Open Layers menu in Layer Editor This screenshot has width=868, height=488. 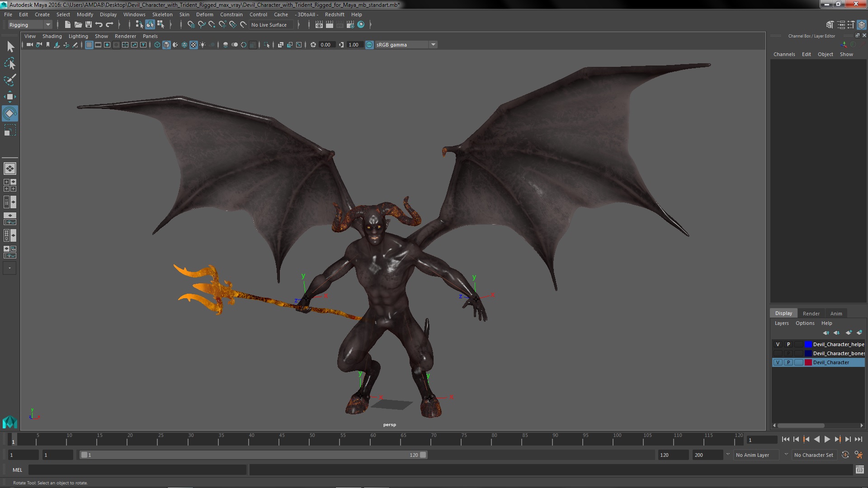(x=781, y=323)
